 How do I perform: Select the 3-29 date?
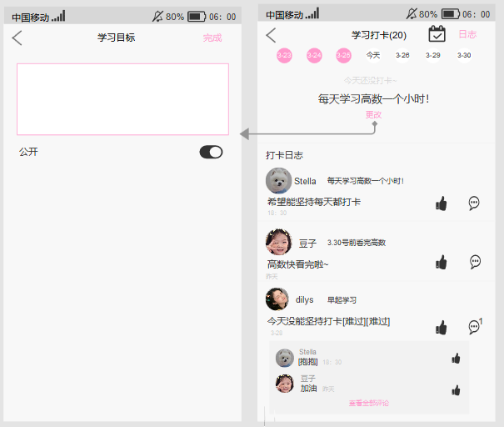(432, 55)
